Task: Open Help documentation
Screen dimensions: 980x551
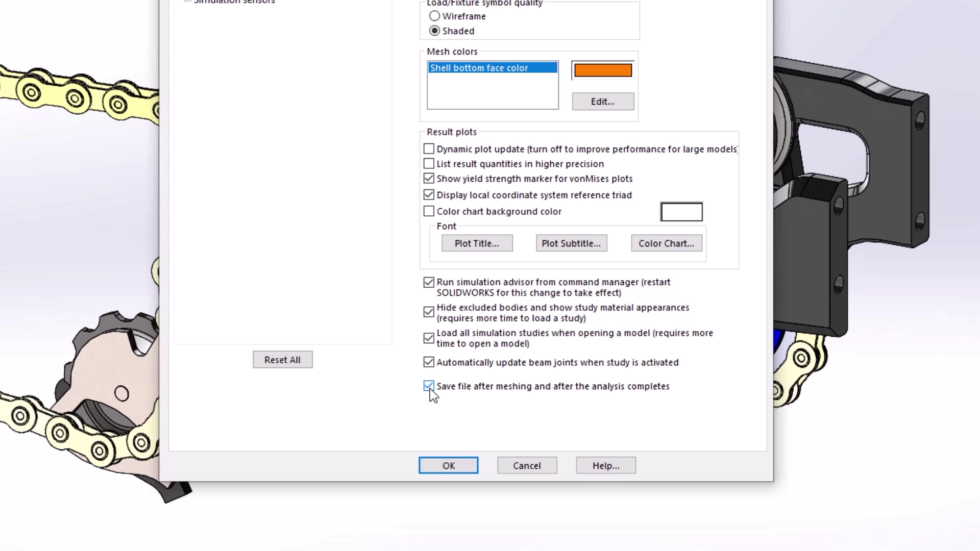Action: pyautogui.click(x=606, y=466)
